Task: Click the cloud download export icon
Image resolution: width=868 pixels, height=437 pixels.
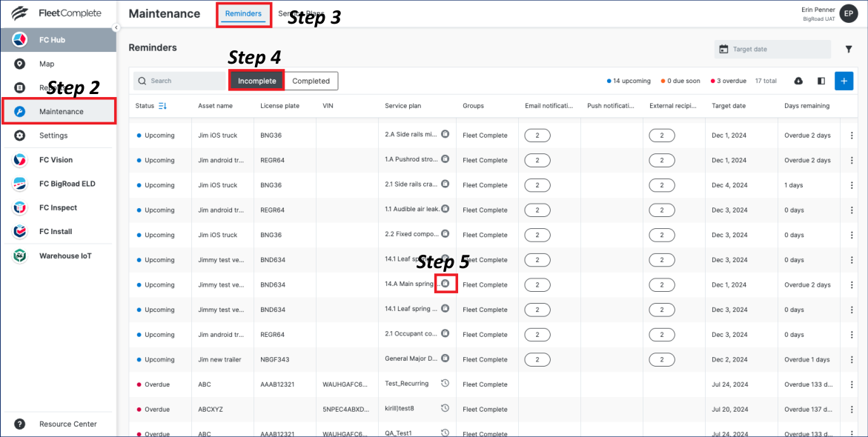Action: pos(800,81)
